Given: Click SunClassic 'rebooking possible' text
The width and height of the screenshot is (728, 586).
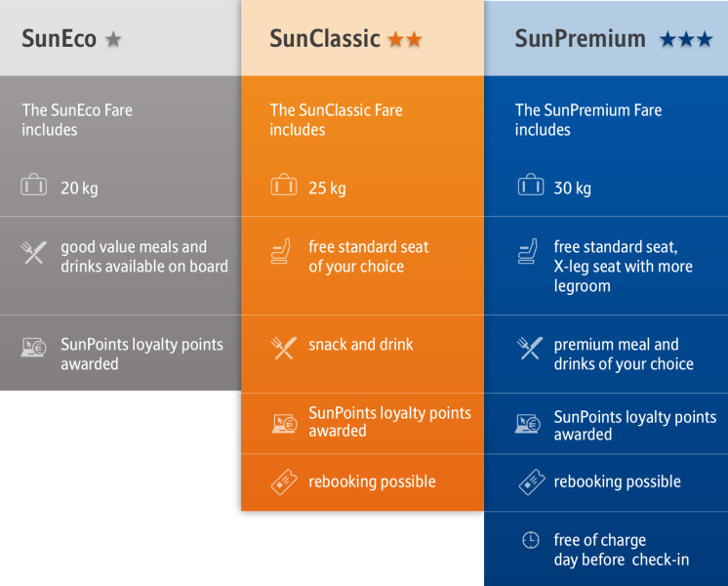Looking at the screenshot, I should coord(372,481).
